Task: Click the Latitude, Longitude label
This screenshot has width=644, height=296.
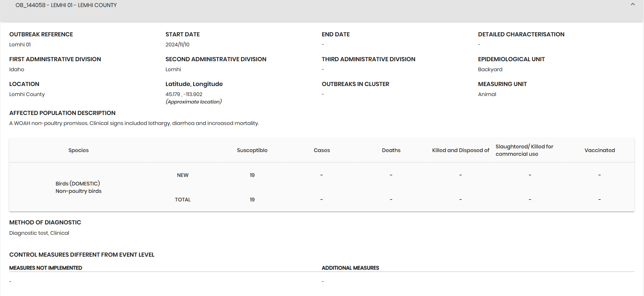Action: [194, 84]
